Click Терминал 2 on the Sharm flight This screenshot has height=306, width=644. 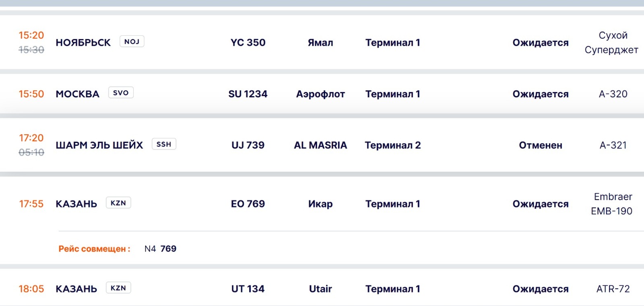tap(393, 145)
